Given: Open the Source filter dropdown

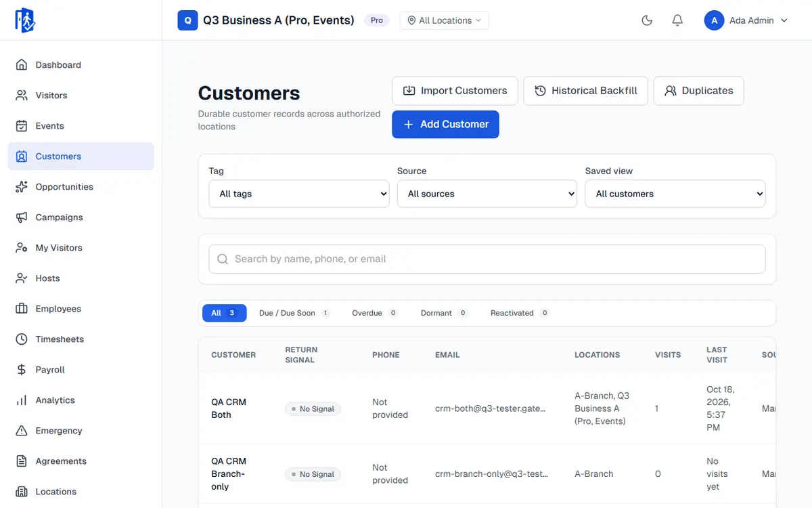Looking at the screenshot, I should 487,194.
